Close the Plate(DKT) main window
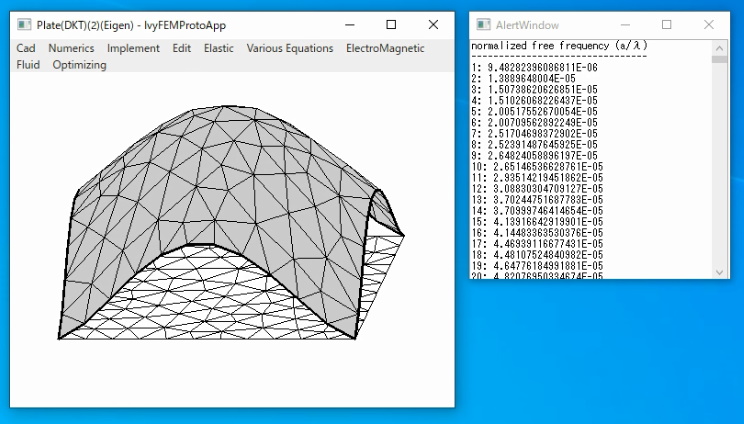 click(x=433, y=25)
